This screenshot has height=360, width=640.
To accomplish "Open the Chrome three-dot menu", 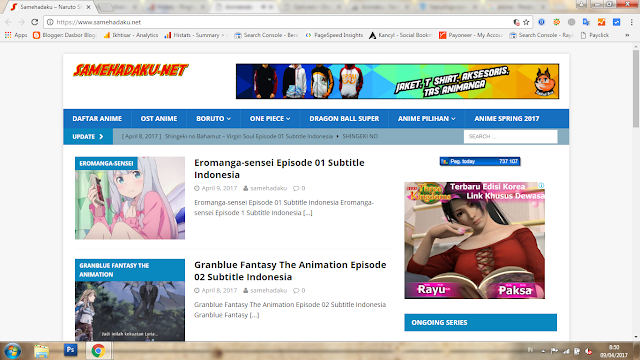I will tap(631, 22).
